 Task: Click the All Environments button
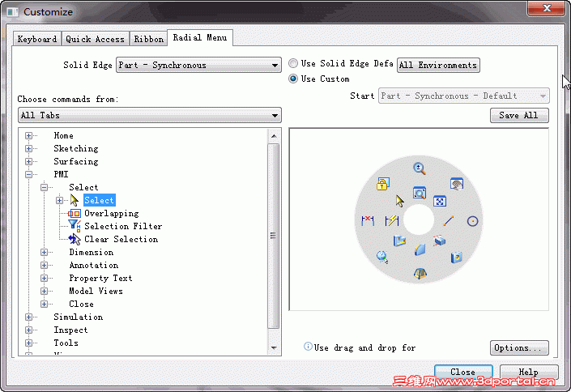coord(438,66)
